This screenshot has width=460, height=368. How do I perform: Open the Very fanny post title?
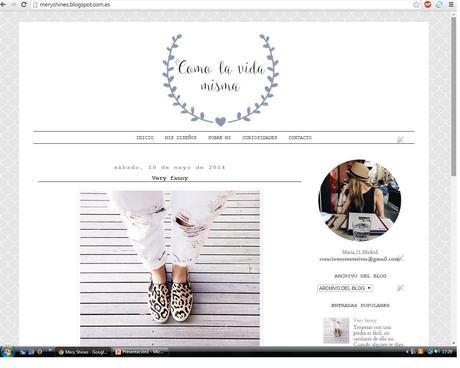pos(170,178)
